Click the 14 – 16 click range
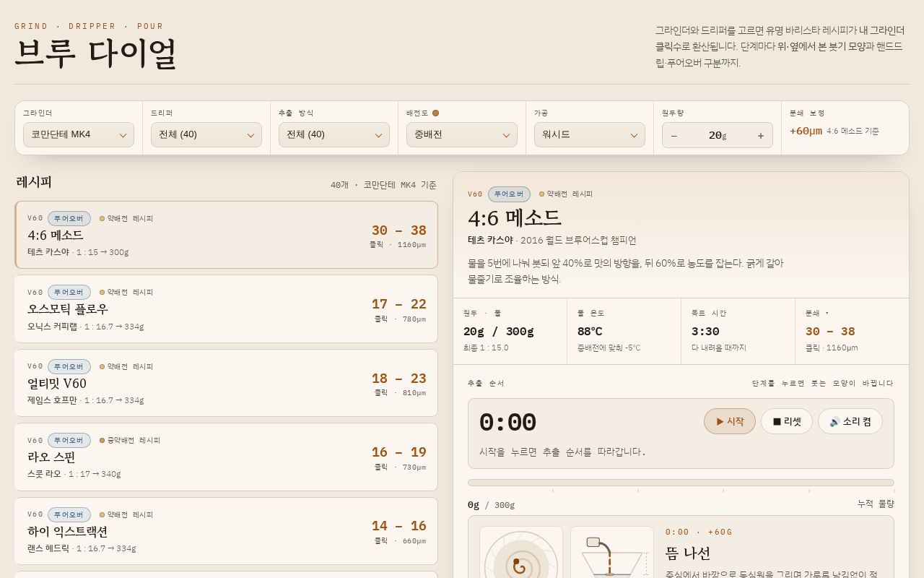Viewport: 924px width, 578px height. (398, 526)
